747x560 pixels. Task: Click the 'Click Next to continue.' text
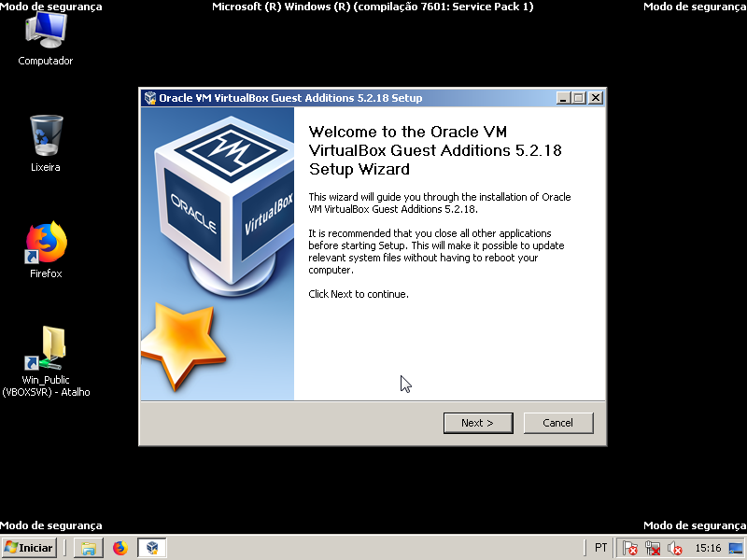click(x=359, y=294)
